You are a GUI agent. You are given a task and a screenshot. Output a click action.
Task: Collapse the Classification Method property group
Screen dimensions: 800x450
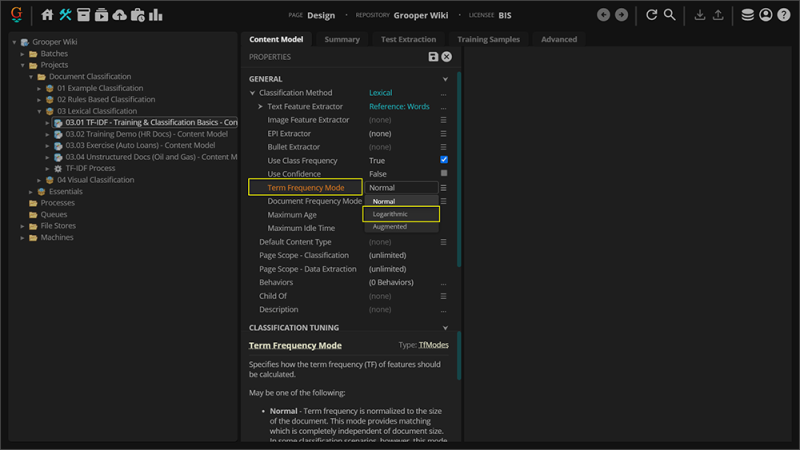pos(253,93)
